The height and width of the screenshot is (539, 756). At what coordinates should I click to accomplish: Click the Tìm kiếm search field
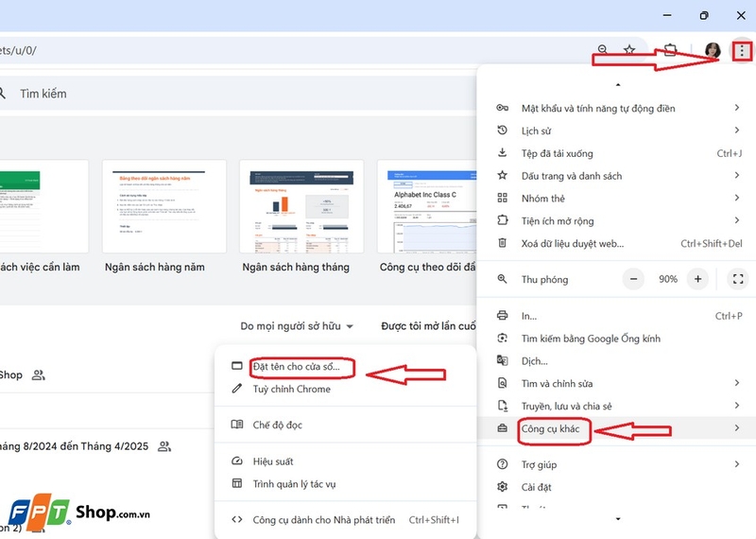click(x=236, y=94)
